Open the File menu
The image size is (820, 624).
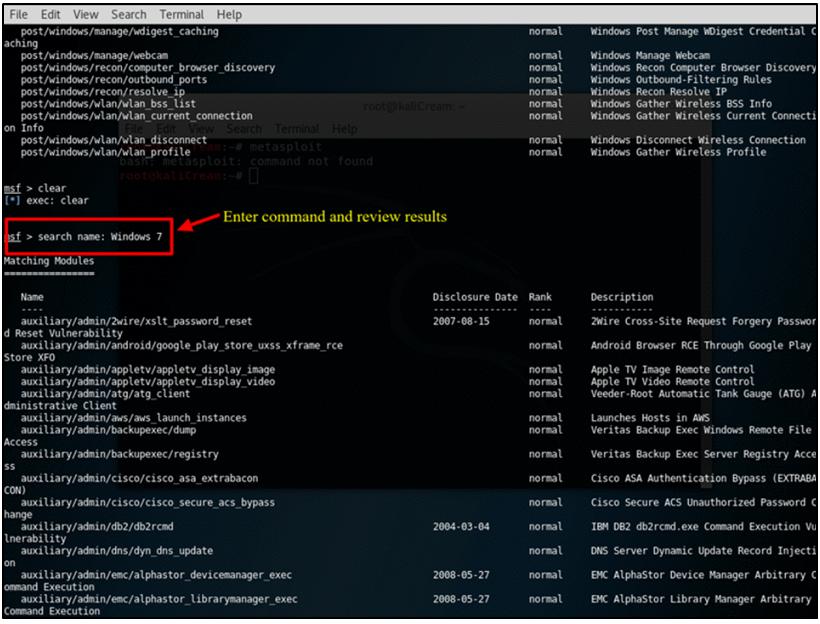(x=18, y=15)
